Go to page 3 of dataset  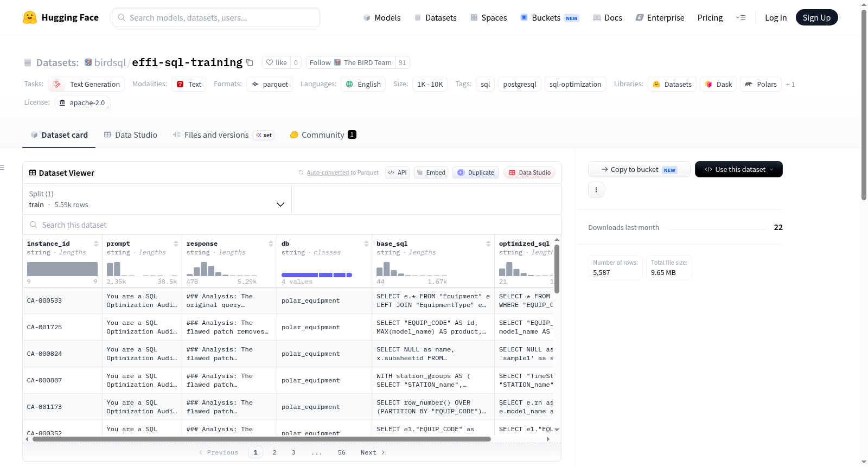click(293, 452)
